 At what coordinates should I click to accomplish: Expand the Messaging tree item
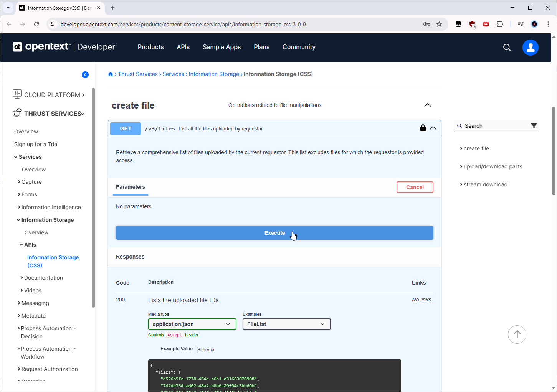coord(19,303)
